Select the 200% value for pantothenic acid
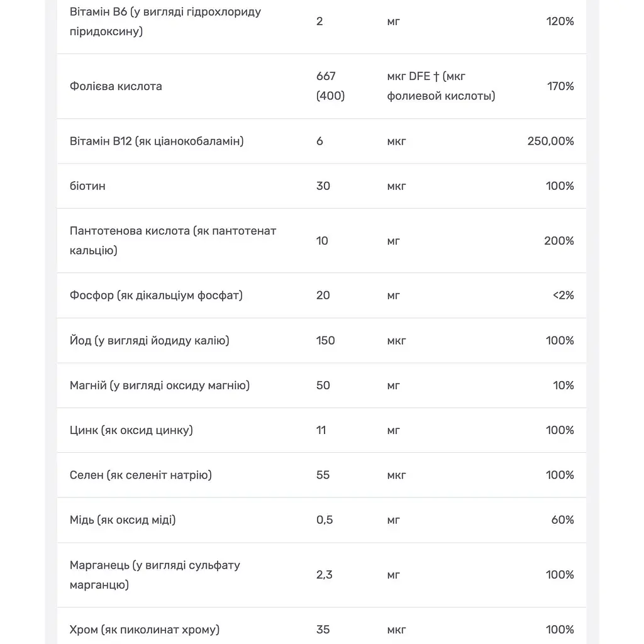 coord(559,241)
